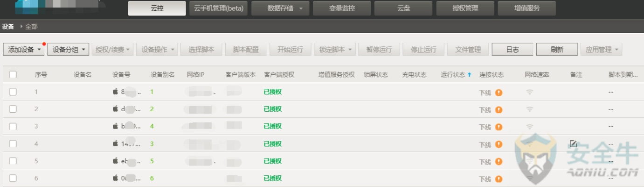This screenshot has width=644, height=187.
Task: Check the checkbox for row 2
Action: [13, 109]
